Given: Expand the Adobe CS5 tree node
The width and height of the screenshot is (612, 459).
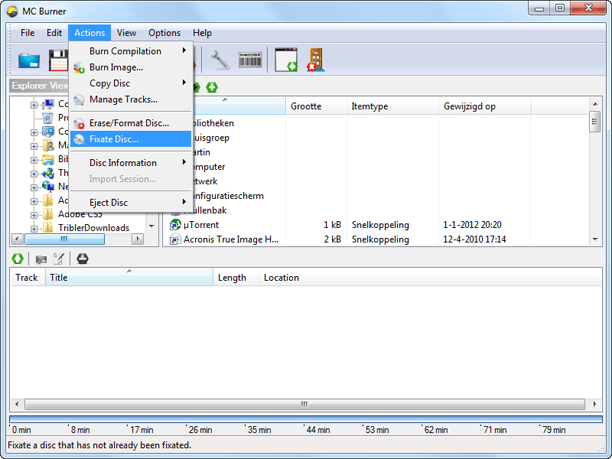Looking at the screenshot, I should [x=34, y=215].
